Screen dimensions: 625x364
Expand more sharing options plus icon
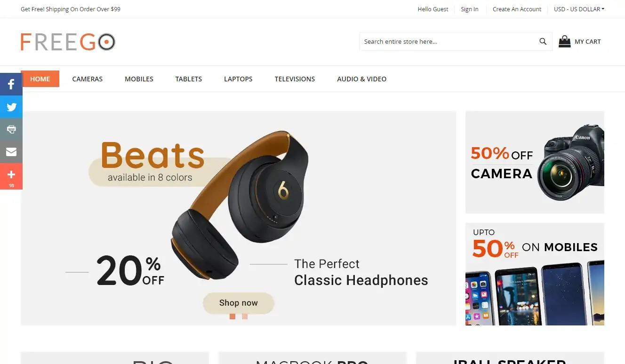pos(11,176)
